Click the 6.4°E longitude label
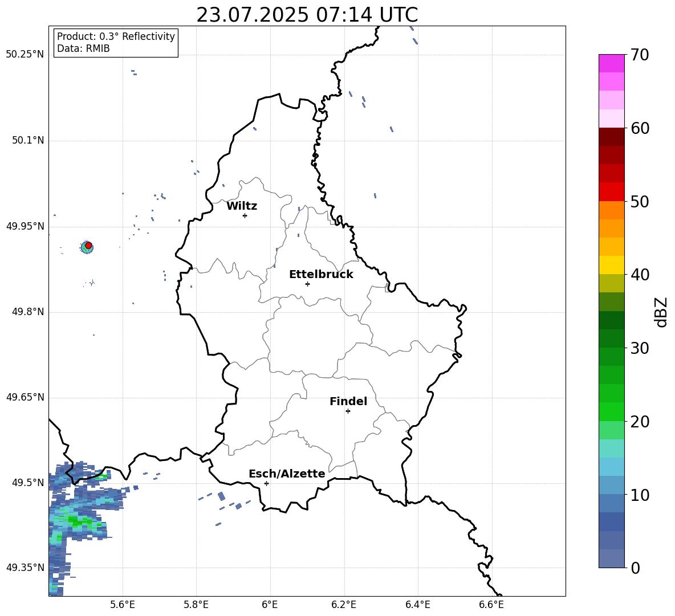Screen dimensions: 675x616 tap(417, 605)
